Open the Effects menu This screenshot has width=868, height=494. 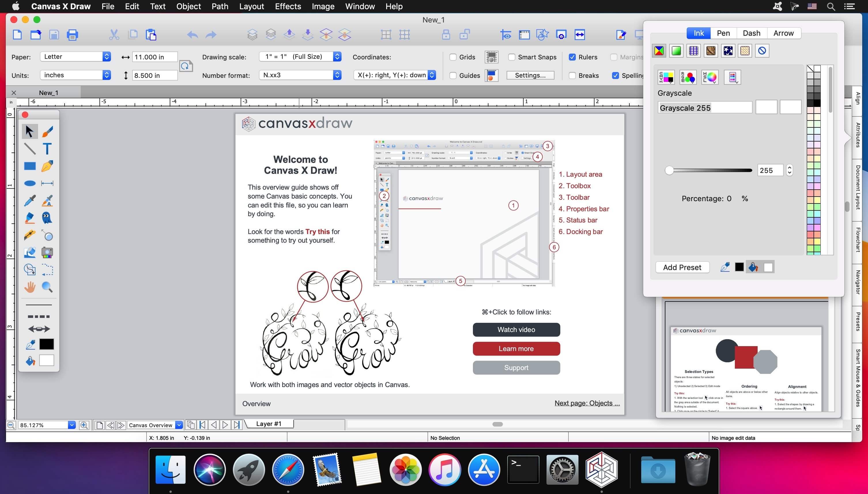288,6
